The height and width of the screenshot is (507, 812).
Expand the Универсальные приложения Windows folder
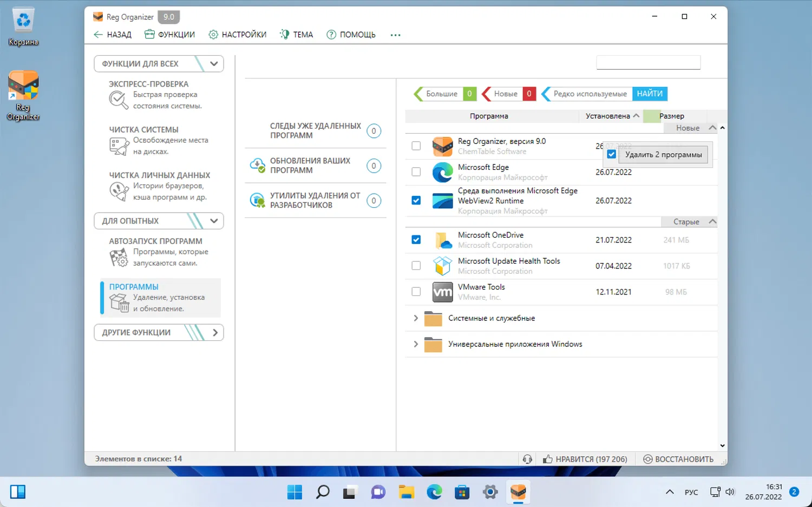coord(415,344)
